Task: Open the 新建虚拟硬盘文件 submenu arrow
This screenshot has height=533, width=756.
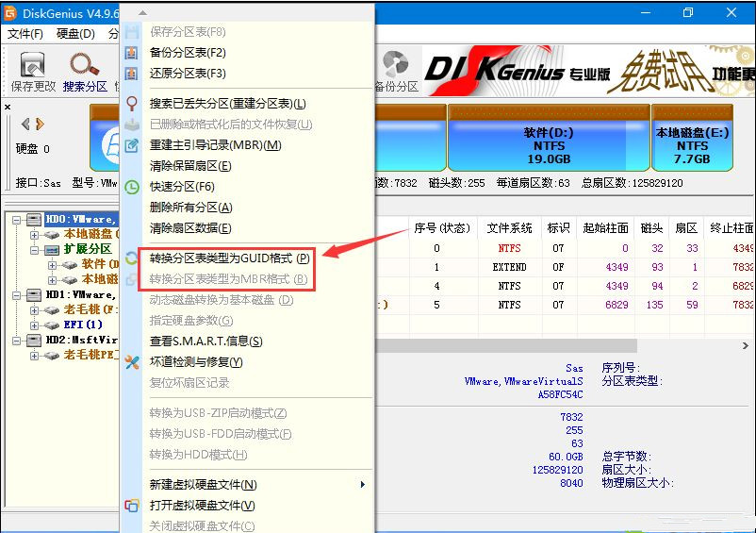Action: (x=363, y=485)
